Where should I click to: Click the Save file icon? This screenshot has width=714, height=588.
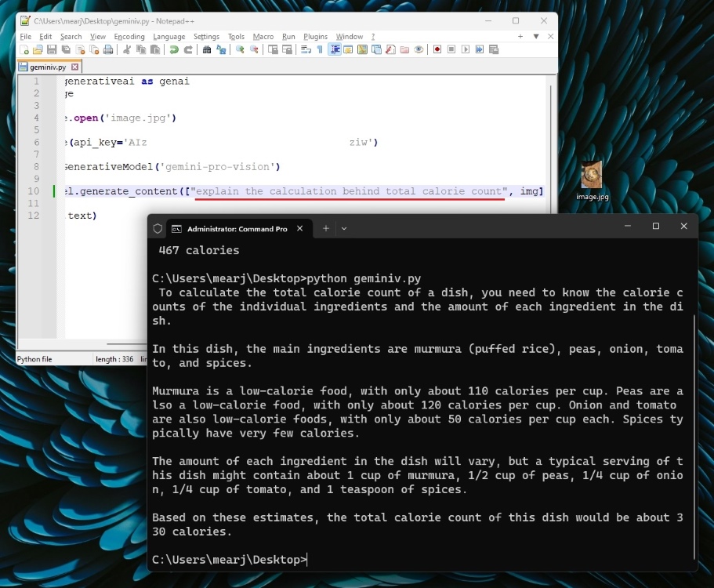coord(51,49)
